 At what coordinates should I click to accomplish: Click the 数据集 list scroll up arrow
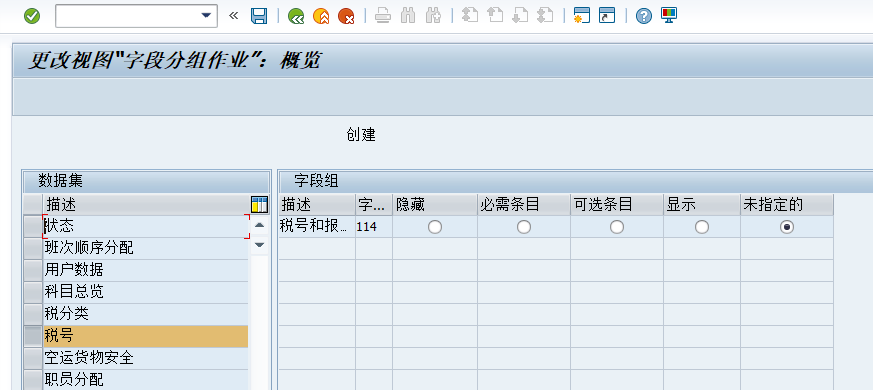(x=259, y=226)
